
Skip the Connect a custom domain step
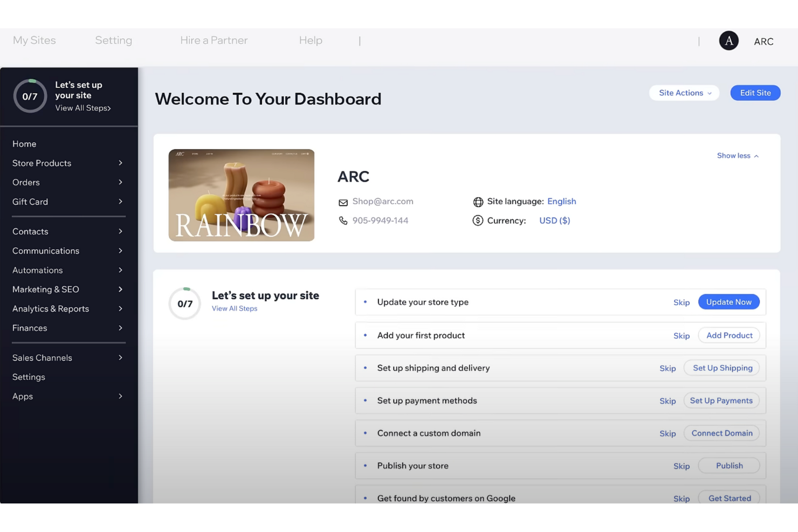(668, 433)
